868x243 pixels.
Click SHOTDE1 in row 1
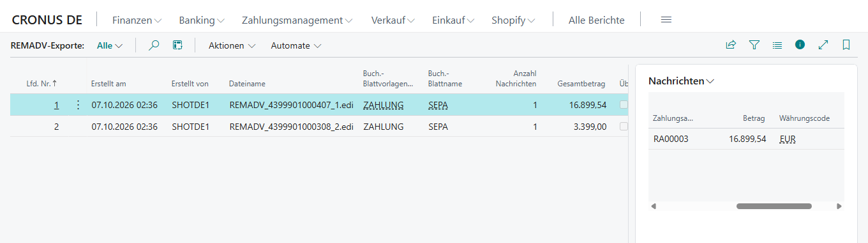(x=191, y=105)
